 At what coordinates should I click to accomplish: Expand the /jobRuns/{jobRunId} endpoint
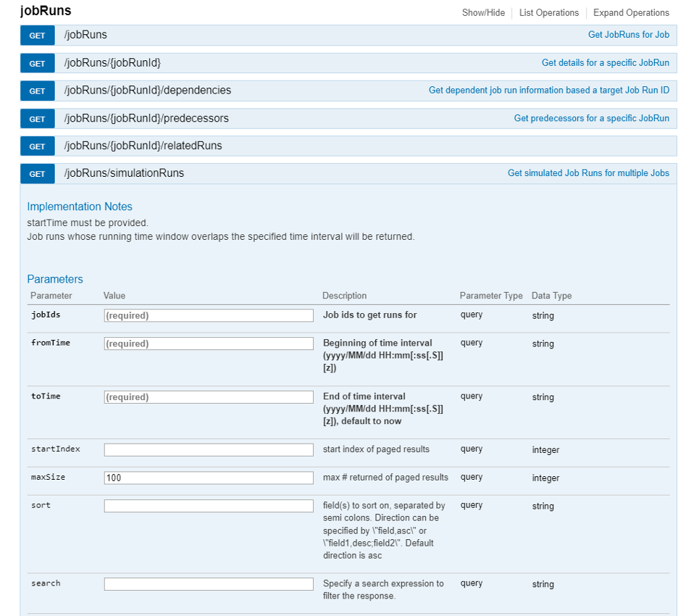[x=112, y=63]
